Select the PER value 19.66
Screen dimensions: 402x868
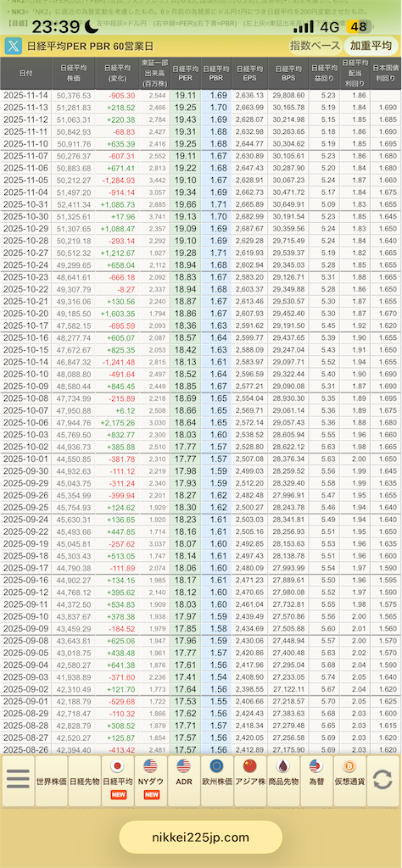(x=186, y=203)
